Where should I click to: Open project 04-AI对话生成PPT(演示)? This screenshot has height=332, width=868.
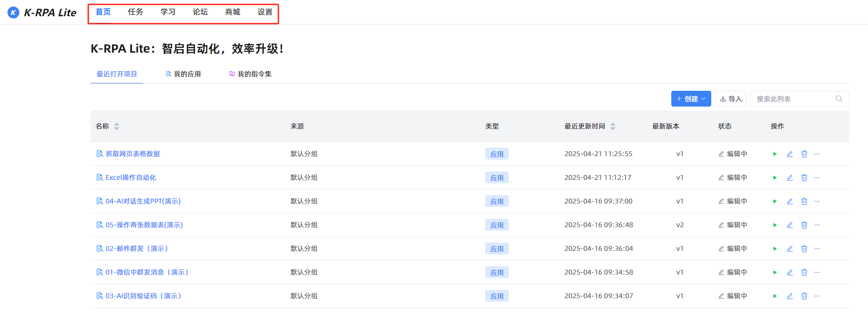click(x=143, y=201)
